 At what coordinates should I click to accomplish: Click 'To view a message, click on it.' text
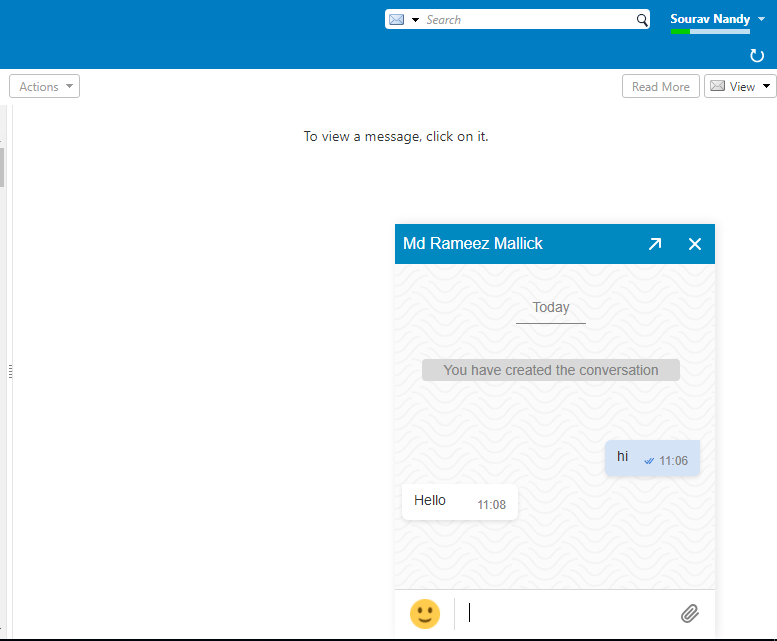(396, 137)
